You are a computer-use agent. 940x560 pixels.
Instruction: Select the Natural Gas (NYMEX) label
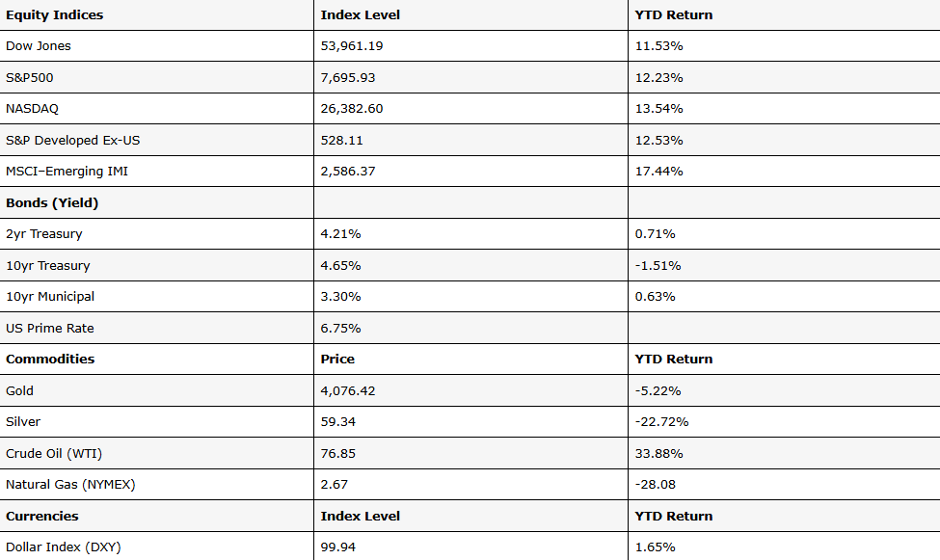coord(70,485)
